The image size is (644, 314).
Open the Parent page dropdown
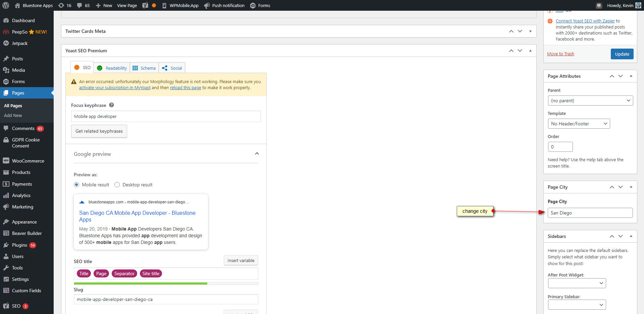click(x=590, y=101)
